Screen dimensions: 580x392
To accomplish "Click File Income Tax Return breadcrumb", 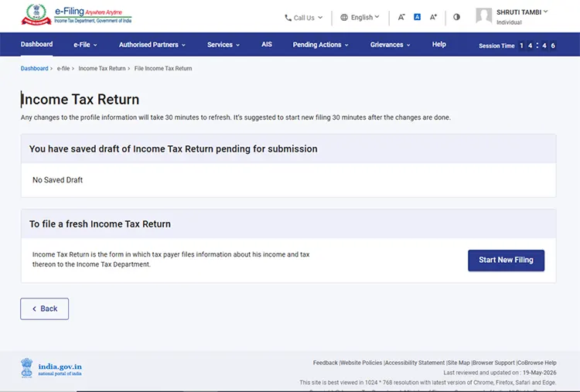I will (163, 68).
